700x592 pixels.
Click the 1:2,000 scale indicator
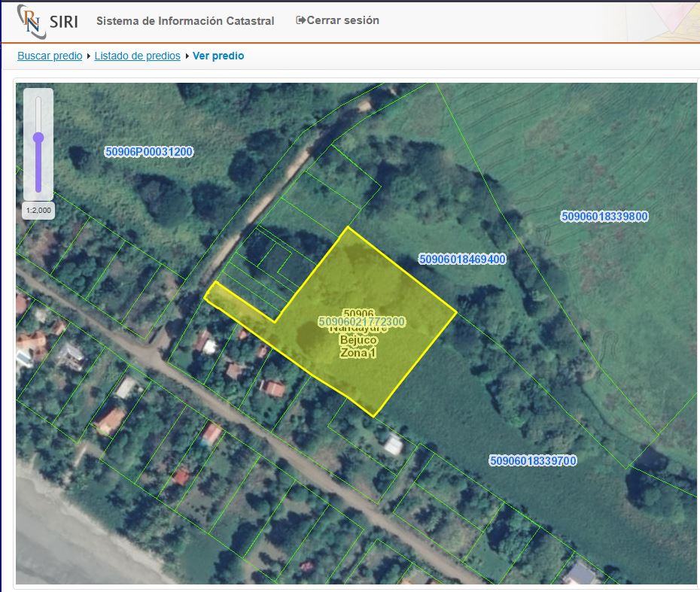pos(38,211)
